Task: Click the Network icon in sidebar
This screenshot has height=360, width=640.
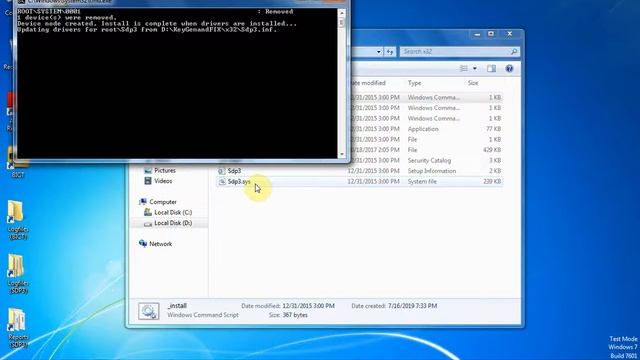Action: click(x=143, y=244)
